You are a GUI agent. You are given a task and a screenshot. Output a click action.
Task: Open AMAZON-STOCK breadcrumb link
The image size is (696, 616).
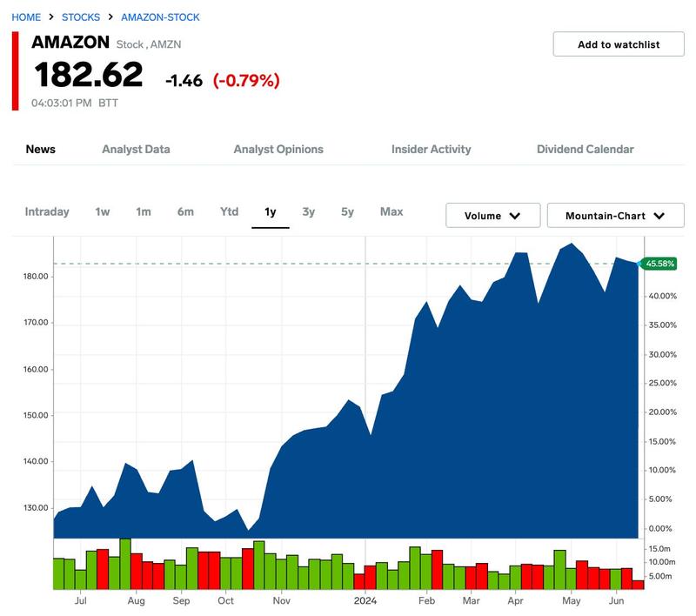160,17
